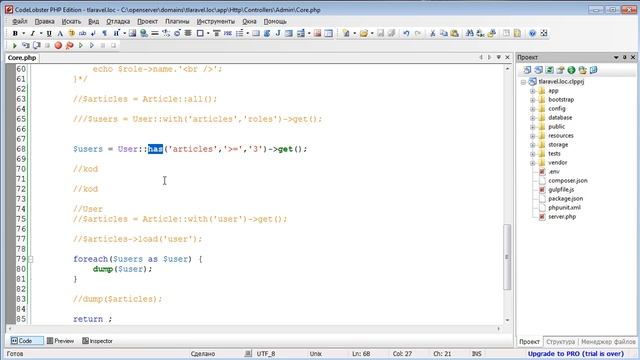Screen dimensions: 640x360
Task: Undo the last edit
Action: pyautogui.click(x=406, y=33)
